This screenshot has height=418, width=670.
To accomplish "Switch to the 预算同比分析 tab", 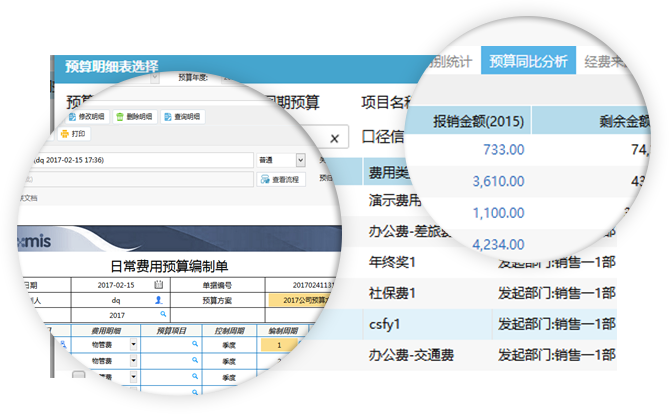I will pos(529,61).
